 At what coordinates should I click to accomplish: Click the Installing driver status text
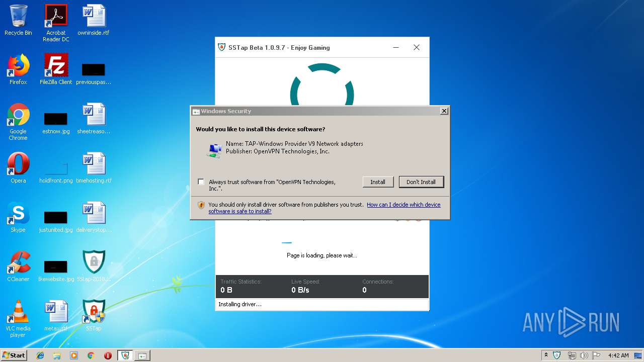coord(240,304)
